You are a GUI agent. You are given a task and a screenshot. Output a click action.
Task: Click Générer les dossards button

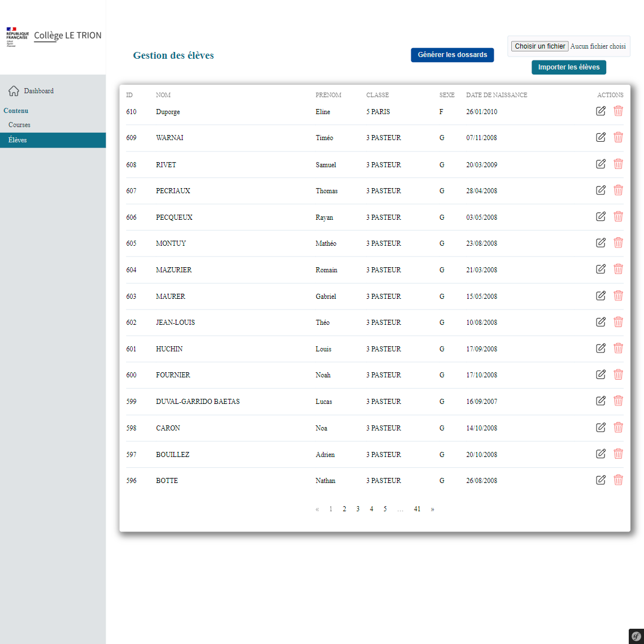[x=452, y=55]
